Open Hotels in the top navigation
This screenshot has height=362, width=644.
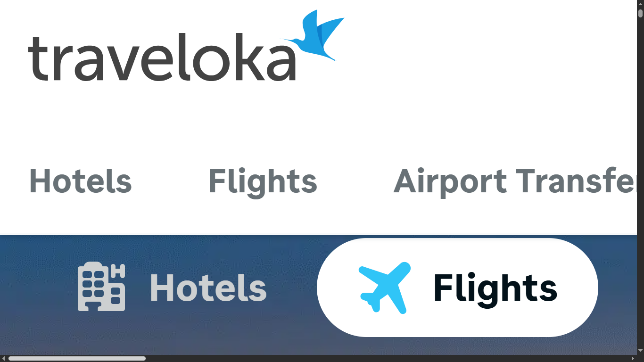point(81,181)
